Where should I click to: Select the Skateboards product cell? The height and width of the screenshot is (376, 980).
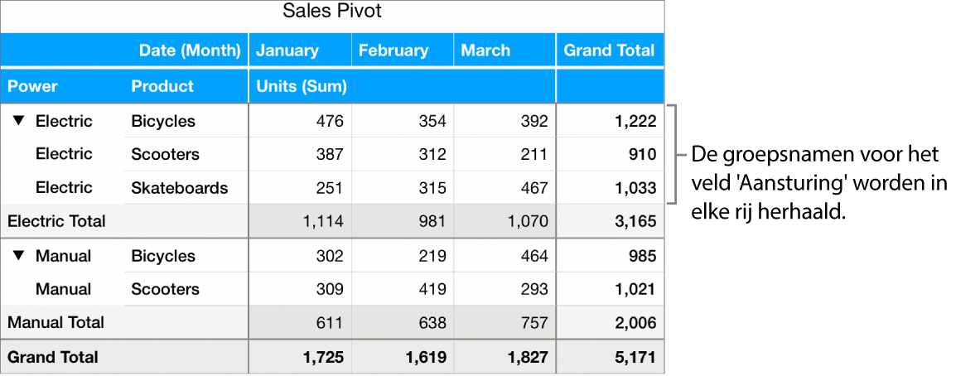[179, 188]
